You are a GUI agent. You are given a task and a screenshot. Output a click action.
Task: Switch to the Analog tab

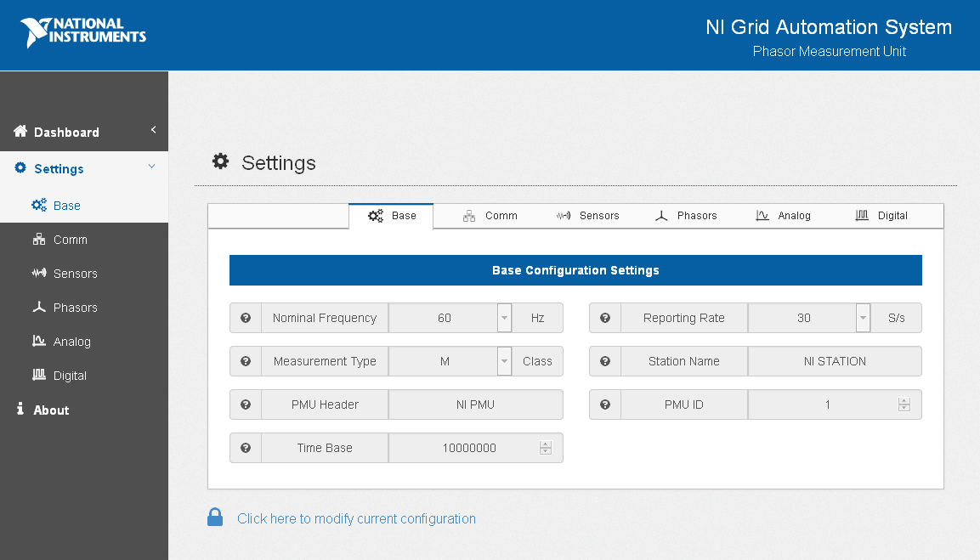click(784, 216)
